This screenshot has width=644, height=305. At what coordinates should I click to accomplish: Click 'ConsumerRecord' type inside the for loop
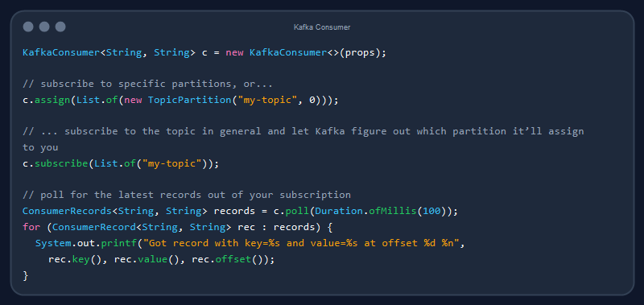coord(94,227)
